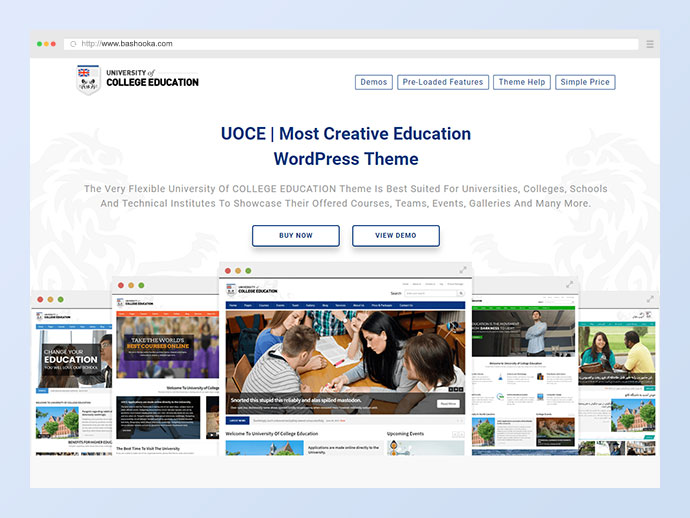Click the 'Upcoming Events' heading in demo
The height and width of the screenshot is (518, 690).
point(405,434)
